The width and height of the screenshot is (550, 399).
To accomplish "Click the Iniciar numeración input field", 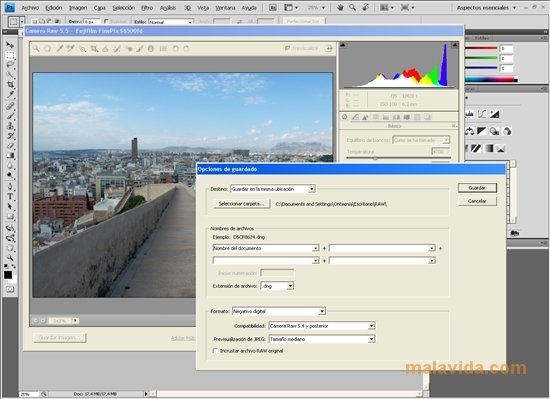I will 277,273.
